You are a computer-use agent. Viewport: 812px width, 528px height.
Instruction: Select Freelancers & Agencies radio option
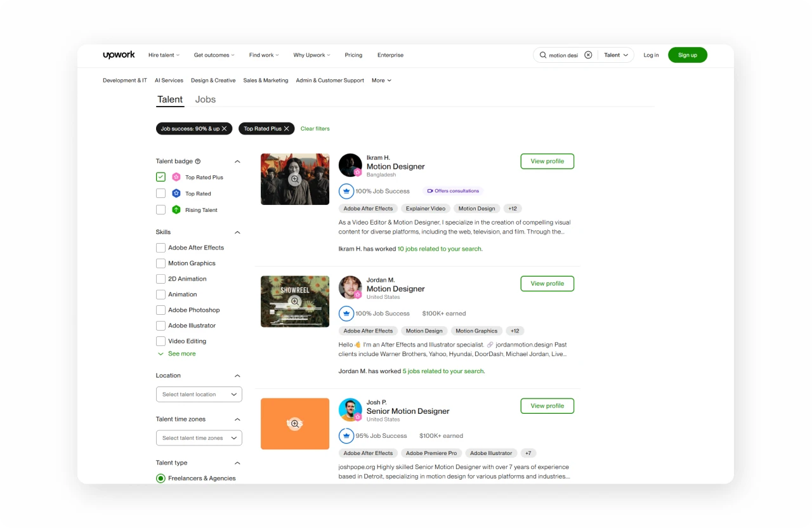160,478
